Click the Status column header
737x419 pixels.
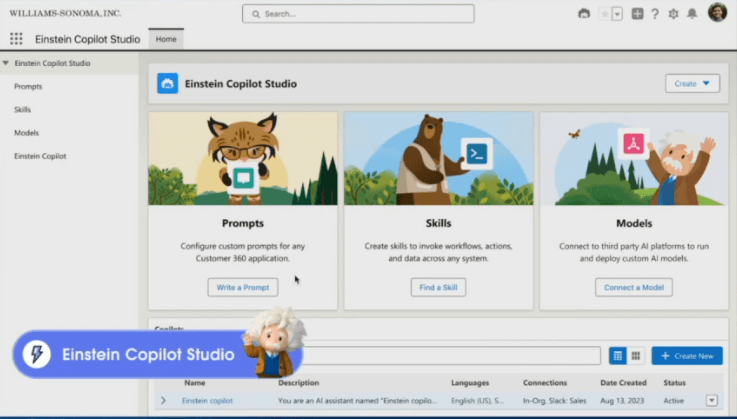pyautogui.click(x=674, y=383)
